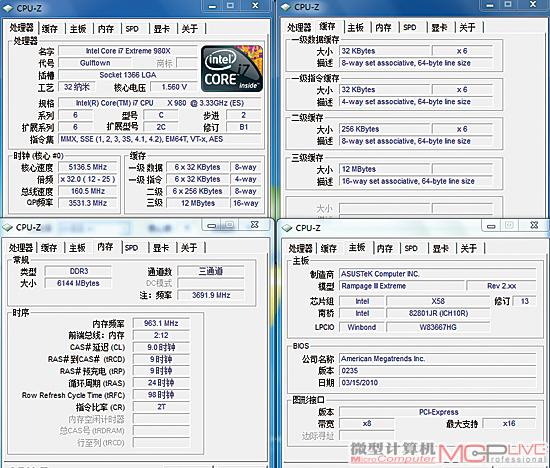Switch to SPD tab in top-right cache window
The image size is (550, 468).
410,27
